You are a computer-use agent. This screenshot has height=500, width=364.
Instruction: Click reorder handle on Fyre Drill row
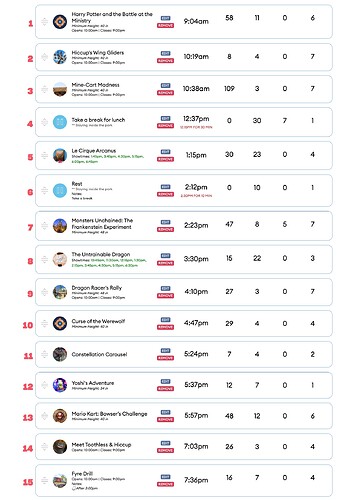tap(44, 480)
